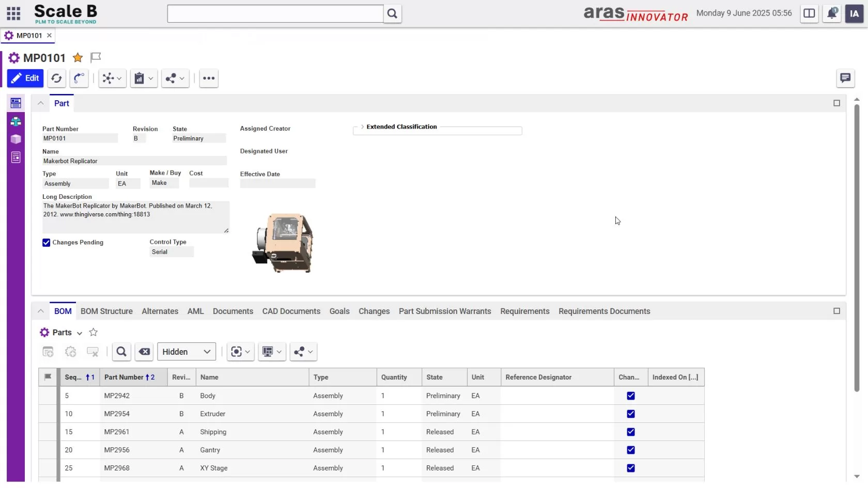Screen dimensions: 868x488
Task: Collapse the Part accordion section
Action: tap(40, 103)
